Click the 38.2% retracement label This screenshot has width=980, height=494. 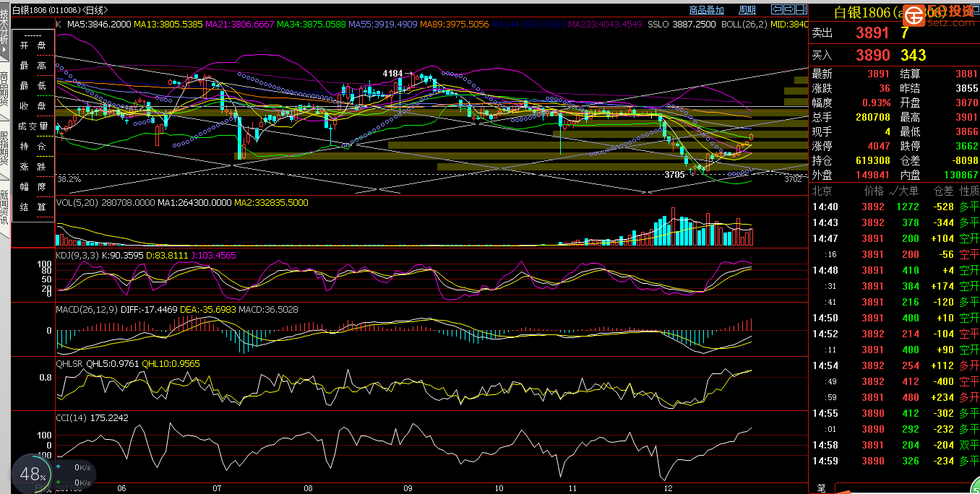click(69, 178)
